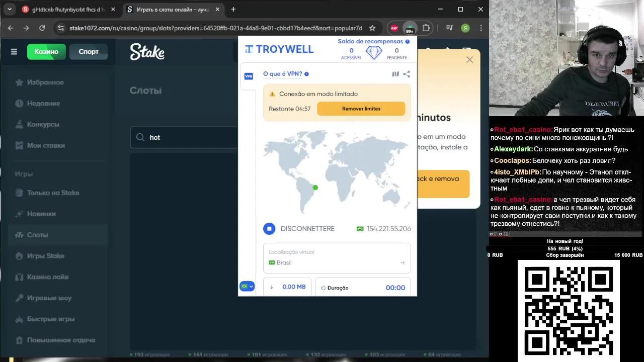Focus the slots search field containing hot
644x362 pixels.
pos(184,137)
